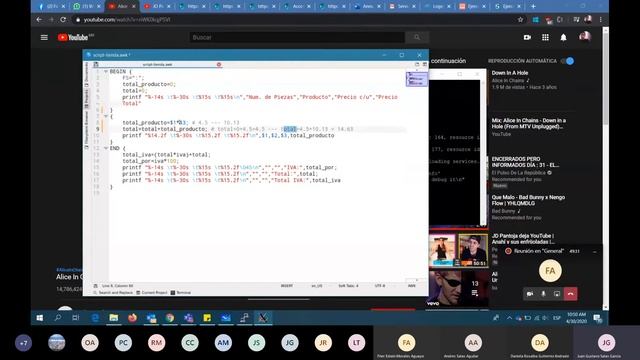Click the editor minimap preview
640x360 pixels.
[x=416, y=79]
